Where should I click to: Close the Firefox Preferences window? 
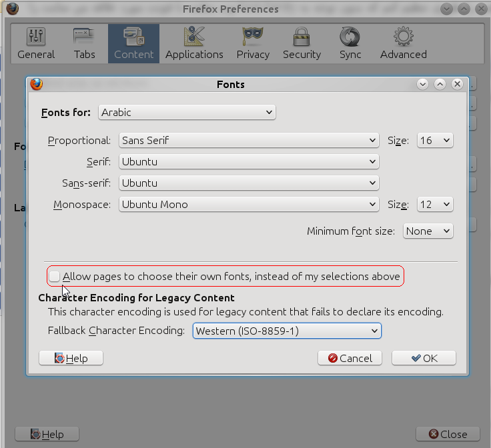click(x=448, y=434)
